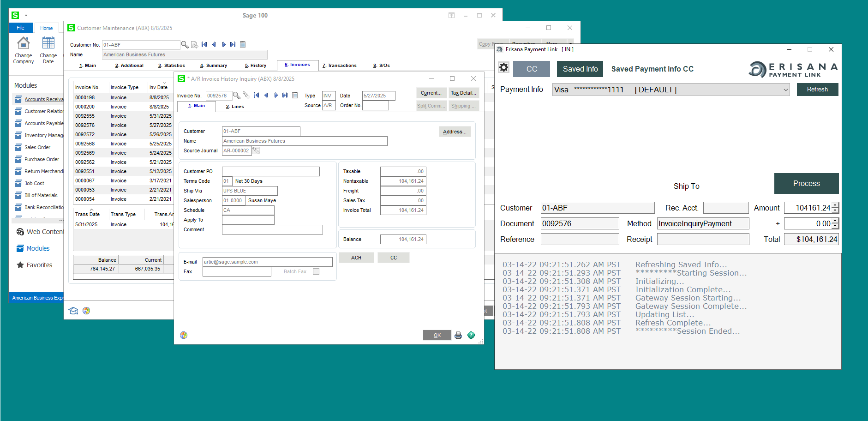
Task: Click color wheel icon in Customer Maintenance footer
Action: point(86,311)
